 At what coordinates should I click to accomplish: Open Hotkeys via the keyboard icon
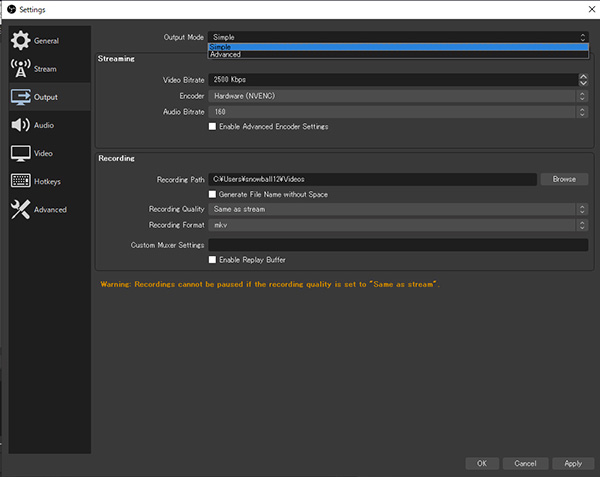click(21, 181)
